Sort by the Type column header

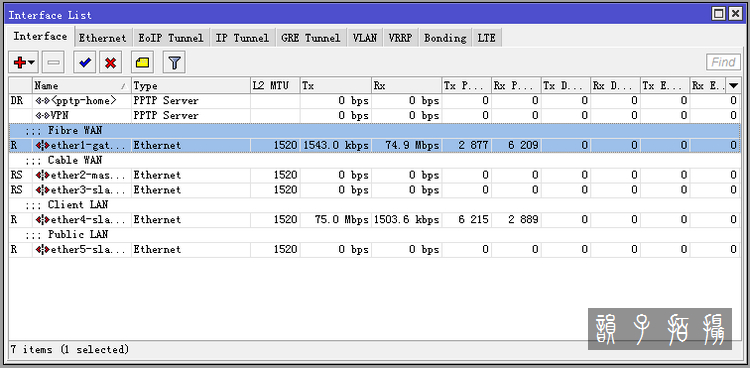coord(191,86)
